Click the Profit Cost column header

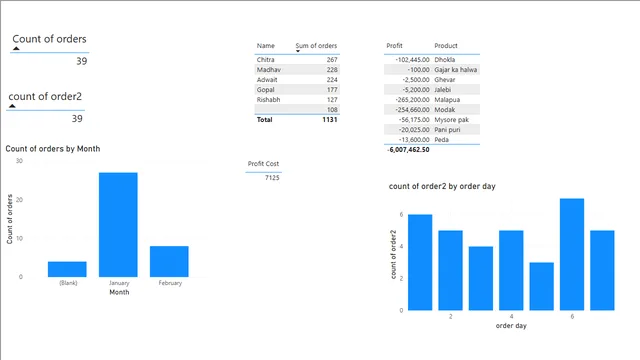(263, 164)
